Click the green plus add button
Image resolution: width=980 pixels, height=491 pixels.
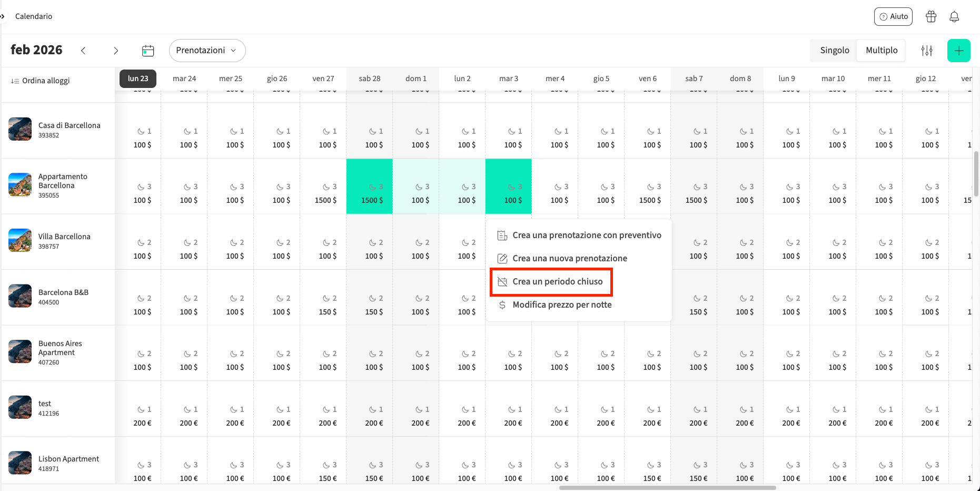click(x=958, y=51)
